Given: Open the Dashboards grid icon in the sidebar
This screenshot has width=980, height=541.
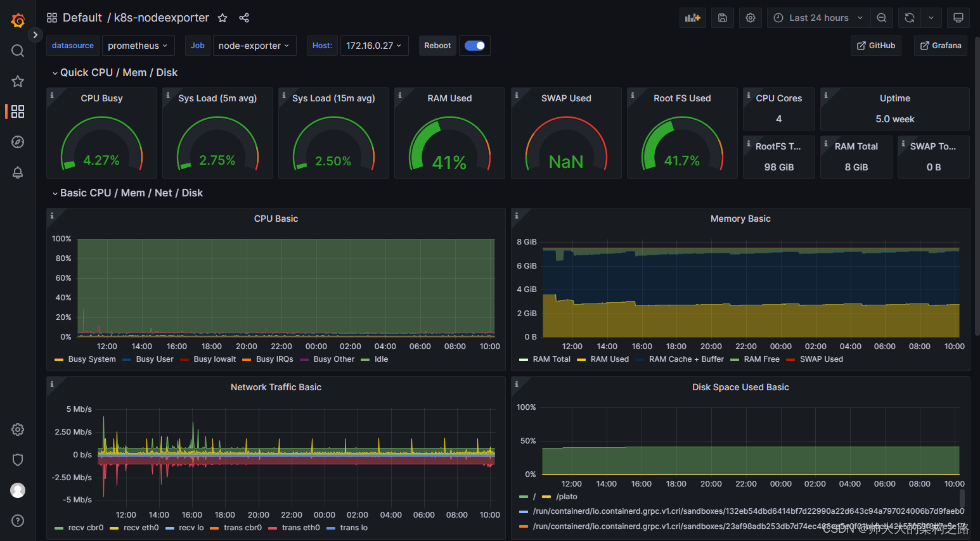Looking at the screenshot, I should coord(18,111).
